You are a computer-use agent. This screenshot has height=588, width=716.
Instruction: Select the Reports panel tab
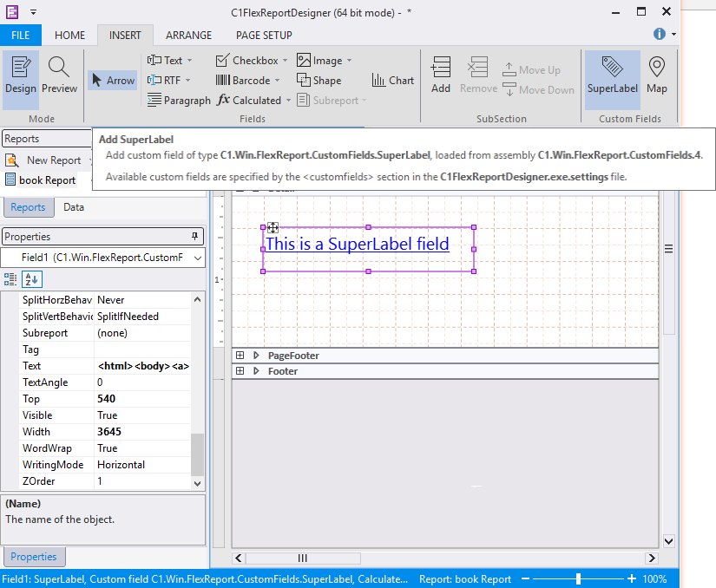pyautogui.click(x=28, y=207)
